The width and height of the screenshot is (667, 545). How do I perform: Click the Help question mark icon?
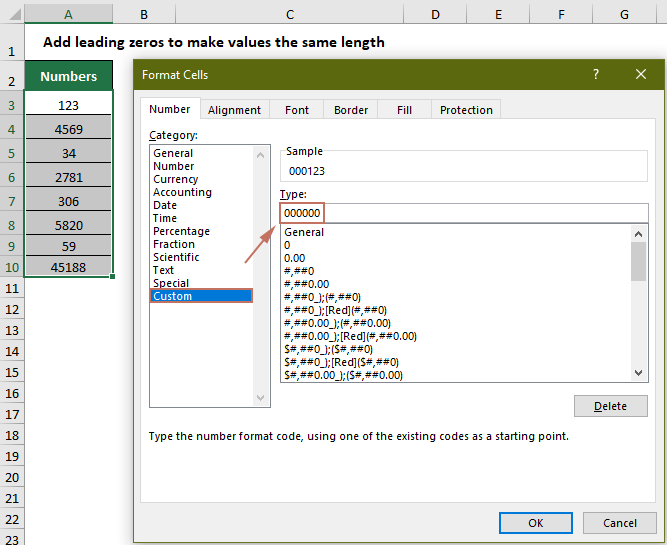596,74
